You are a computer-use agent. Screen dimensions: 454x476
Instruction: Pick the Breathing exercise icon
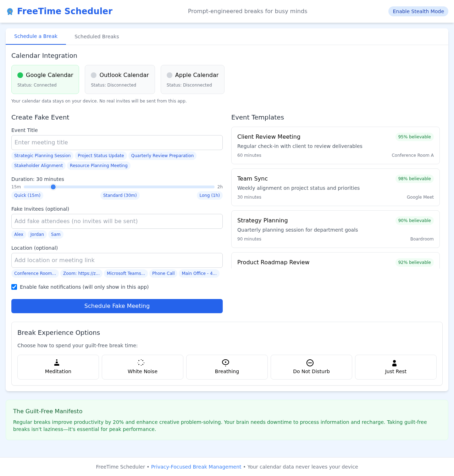226,362
